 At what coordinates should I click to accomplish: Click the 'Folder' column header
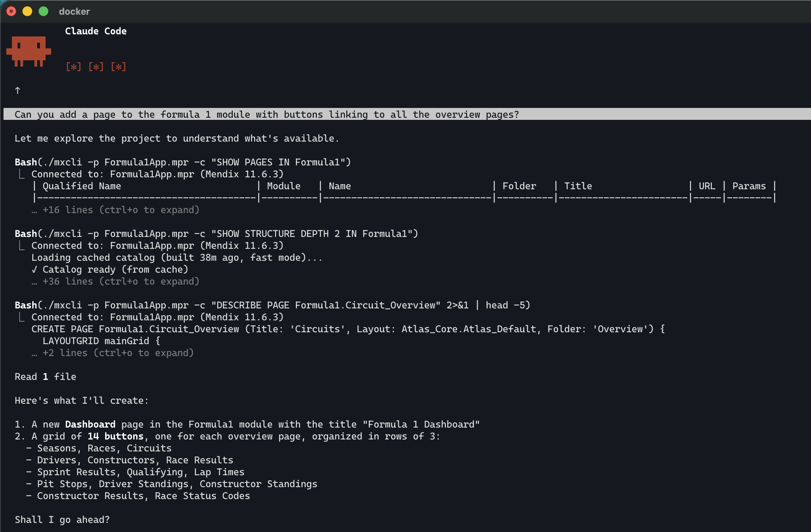519,186
